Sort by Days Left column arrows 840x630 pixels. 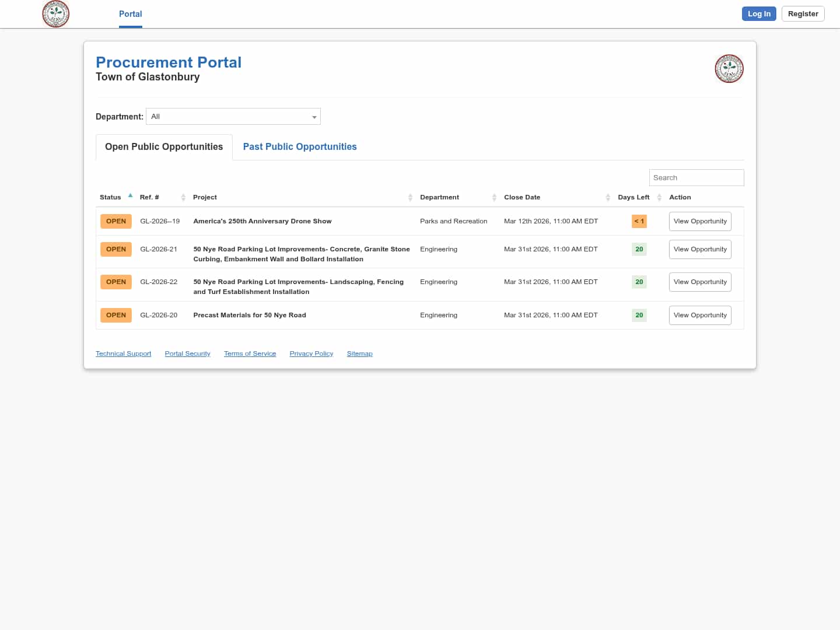(x=659, y=198)
